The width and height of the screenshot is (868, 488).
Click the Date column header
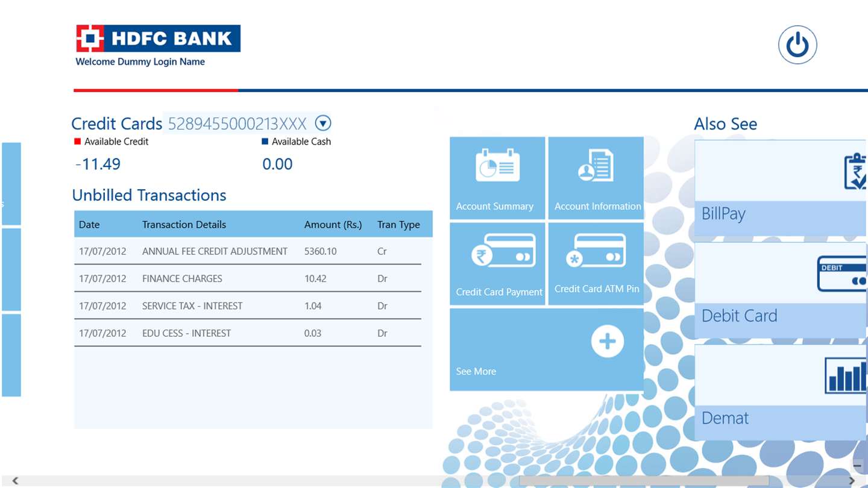point(89,225)
